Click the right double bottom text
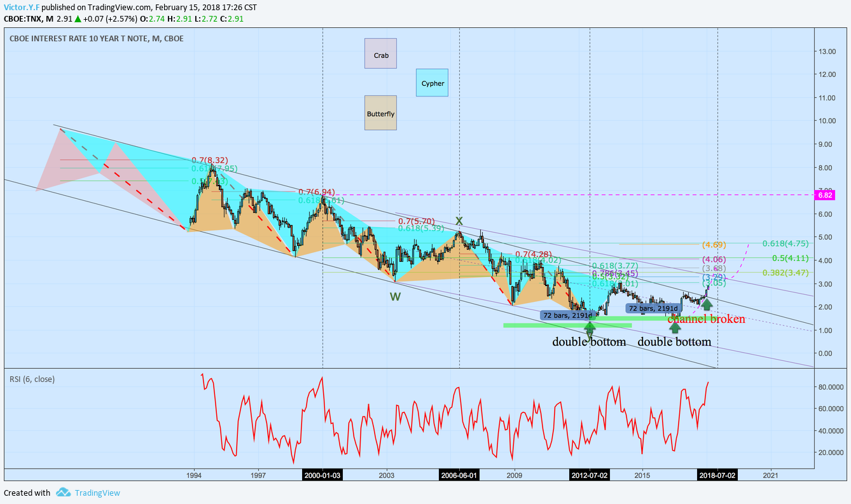 click(674, 342)
